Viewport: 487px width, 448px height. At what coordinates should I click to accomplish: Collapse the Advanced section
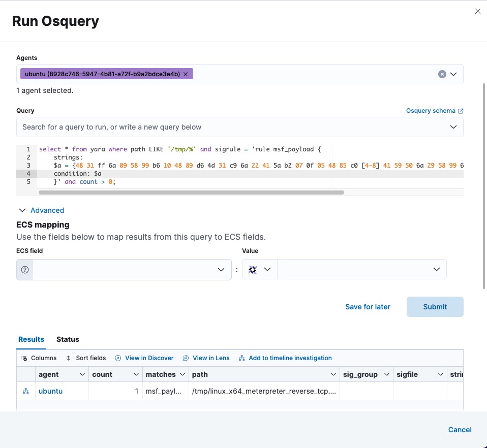pos(42,210)
